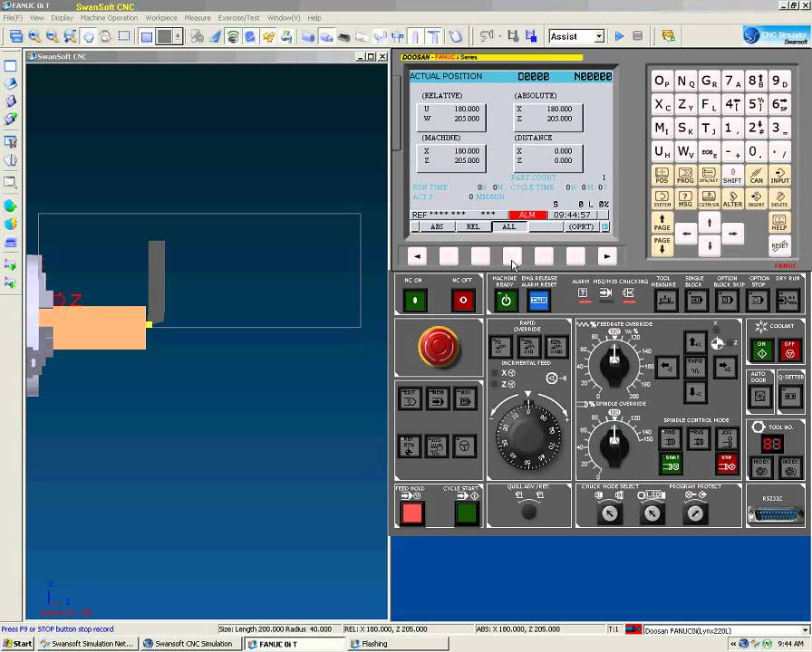Open the File(F) menu

pos(13,17)
